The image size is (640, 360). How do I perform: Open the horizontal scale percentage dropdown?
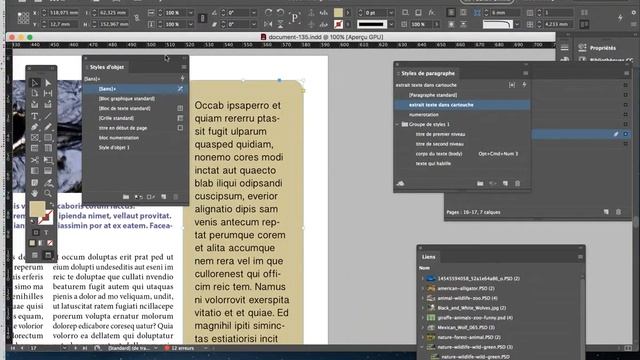[190, 13]
